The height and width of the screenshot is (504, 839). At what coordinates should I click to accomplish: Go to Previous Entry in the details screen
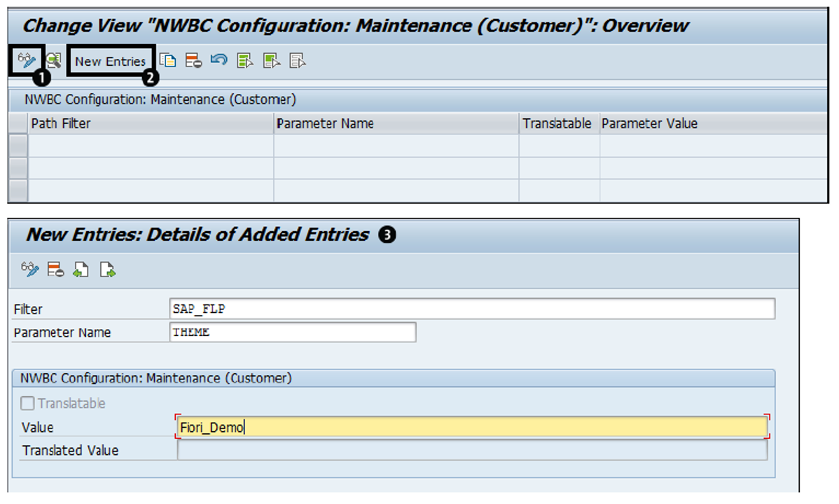point(80,268)
